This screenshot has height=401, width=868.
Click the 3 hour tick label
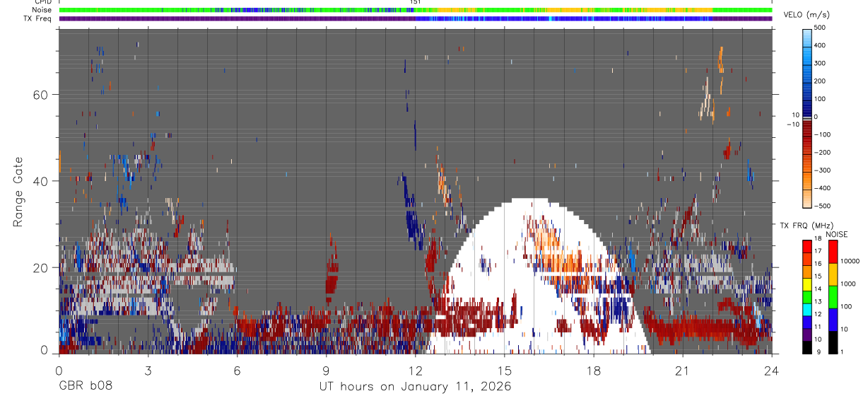pos(148,370)
